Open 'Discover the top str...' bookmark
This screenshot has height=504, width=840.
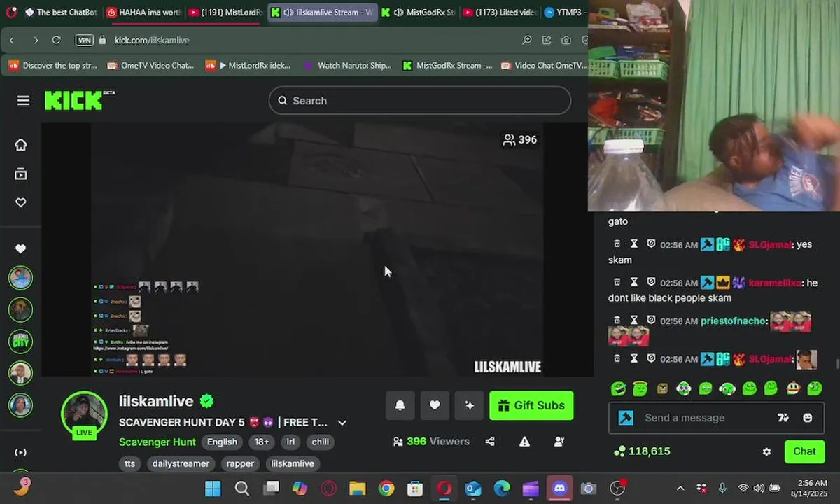[x=52, y=66]
